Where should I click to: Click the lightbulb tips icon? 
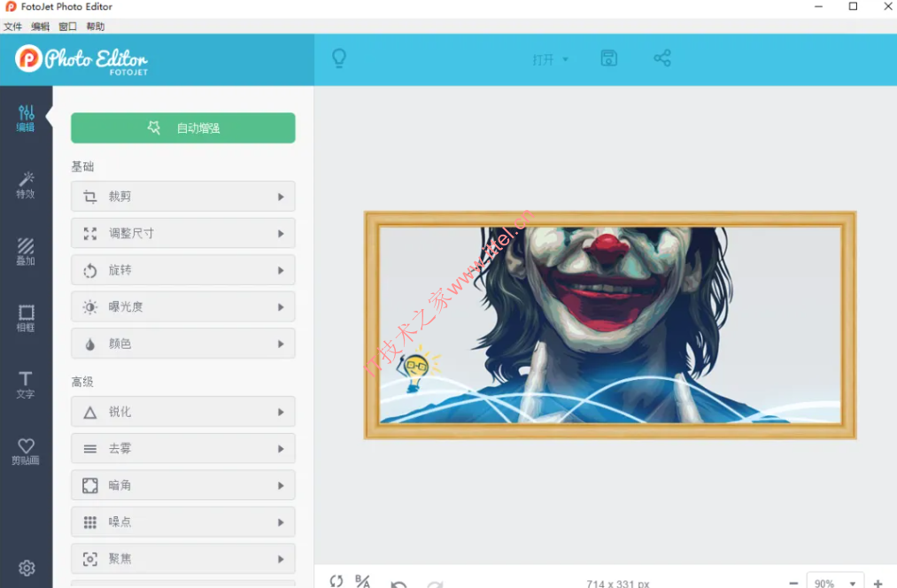[x=339, y=58]
